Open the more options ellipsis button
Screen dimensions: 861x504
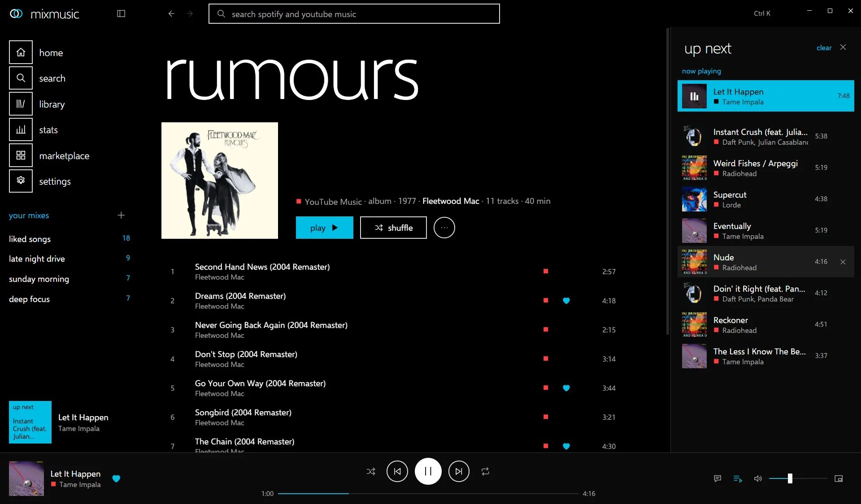pos(444,228)
